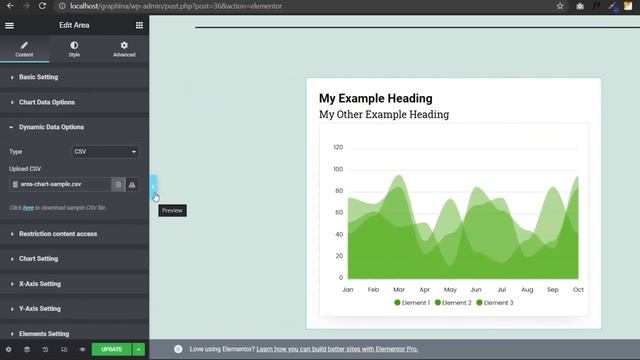The height and width of the screenshot is (360, 640).
Task: Toggle Element 2 in chart legend
Action: [x=453, y=303]
